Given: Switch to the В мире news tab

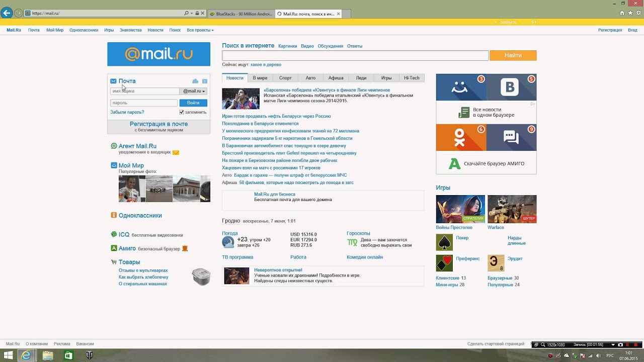Looking at the screenshot, I should click(x=260, y=78).
